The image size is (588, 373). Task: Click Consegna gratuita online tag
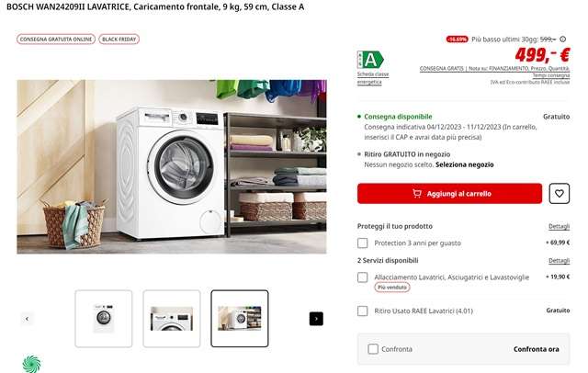point(56,39)
